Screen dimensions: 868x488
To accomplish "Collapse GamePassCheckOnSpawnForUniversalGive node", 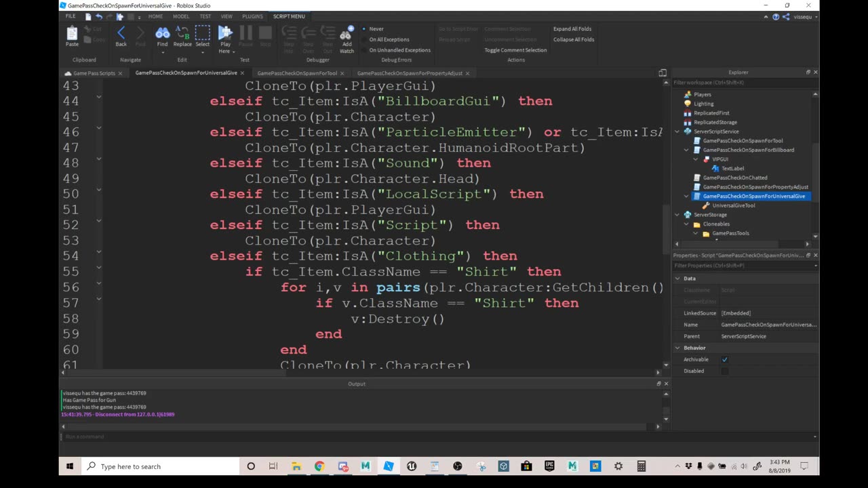I will [686, 196].
